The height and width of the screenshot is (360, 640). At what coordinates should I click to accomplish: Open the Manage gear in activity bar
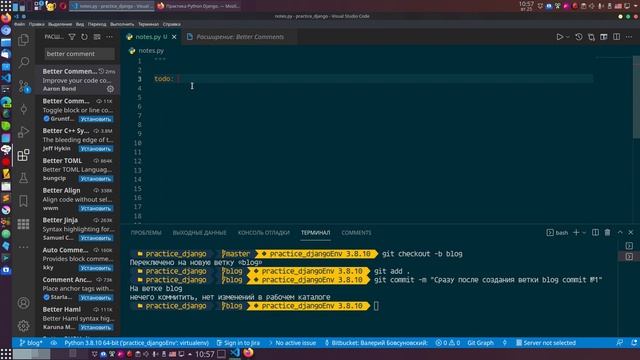24,325
